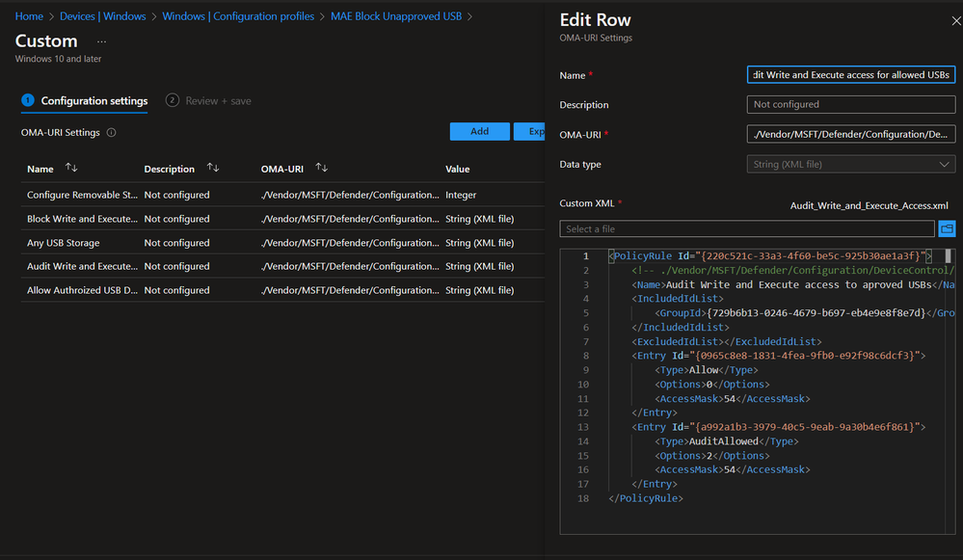Select the Configuration settings step tab
This screenshot has width=963, height=560.
(x=85, y=100)
